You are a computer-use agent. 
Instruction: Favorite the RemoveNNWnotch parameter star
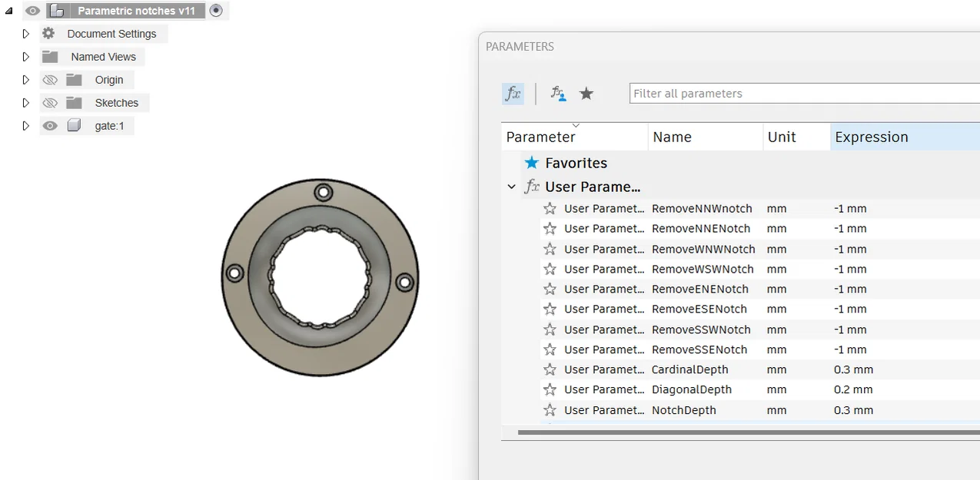pos(550,209)
